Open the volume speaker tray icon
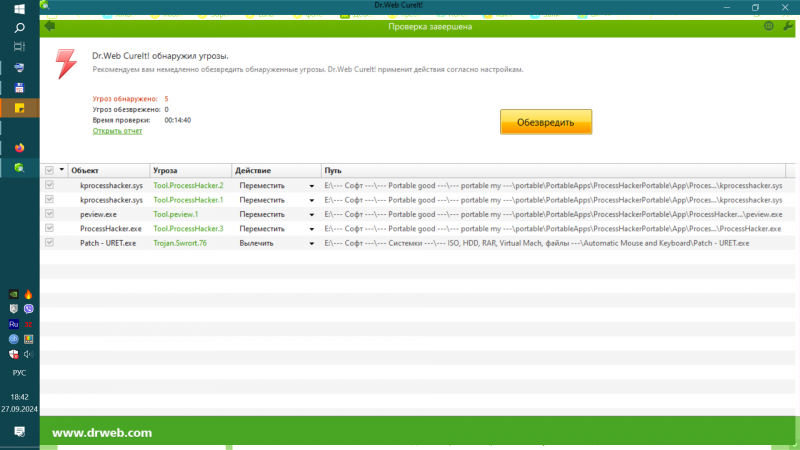The height and width of the screenshot is (450, 800). [x=29, y=354]
